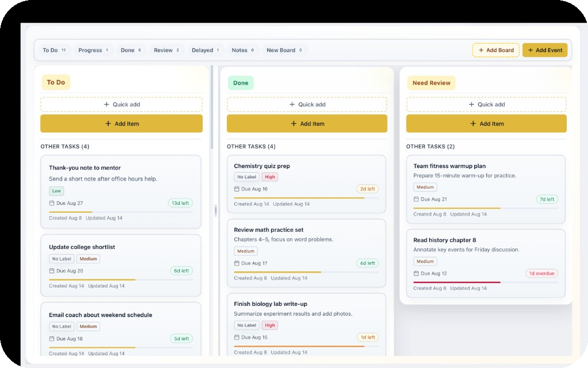This screenshot has height=368, width=588.
Task: Click the 2d left badge
Action: point(367,189)
